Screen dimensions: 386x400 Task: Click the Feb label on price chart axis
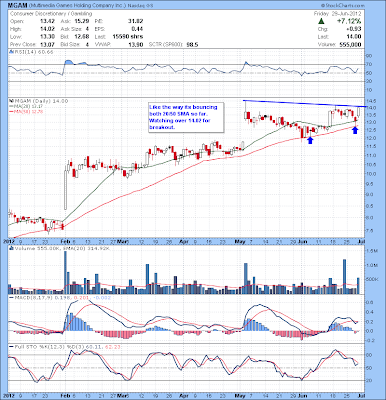tap(64, 241)
